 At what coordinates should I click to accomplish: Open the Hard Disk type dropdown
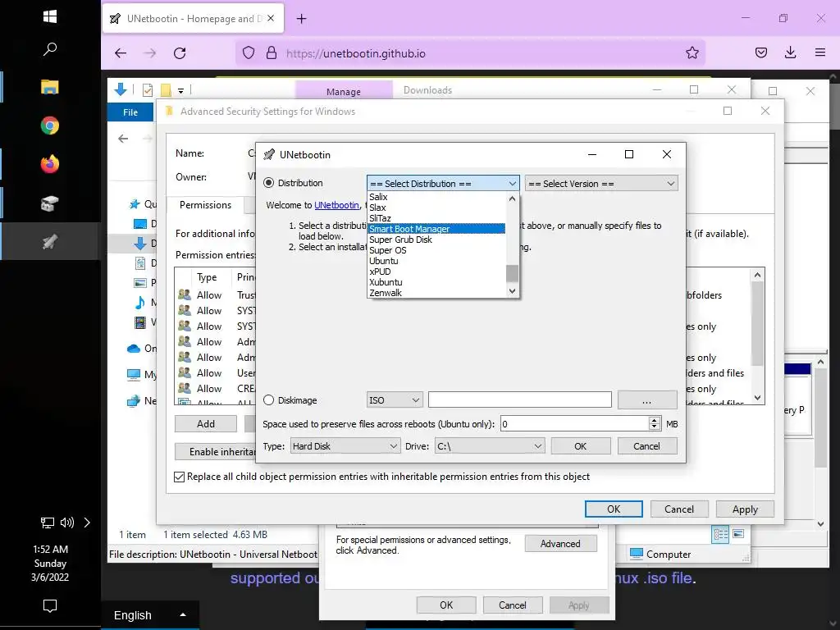345,446
